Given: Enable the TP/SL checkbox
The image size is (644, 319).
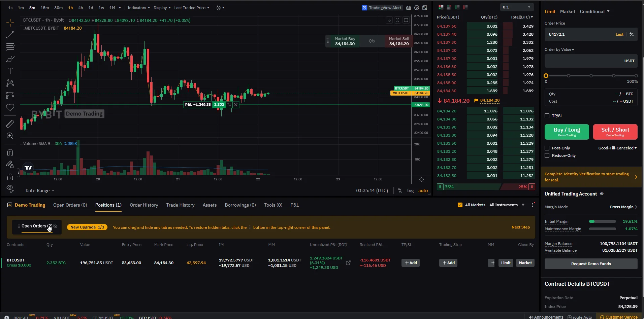Looking at the screenshot, I should pyautogui.click(x=547, y=116).
